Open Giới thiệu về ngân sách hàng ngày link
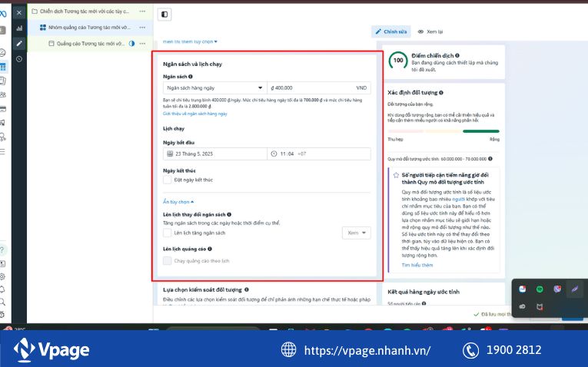This screenshot has height=367, width=588. tap(195, 114)
